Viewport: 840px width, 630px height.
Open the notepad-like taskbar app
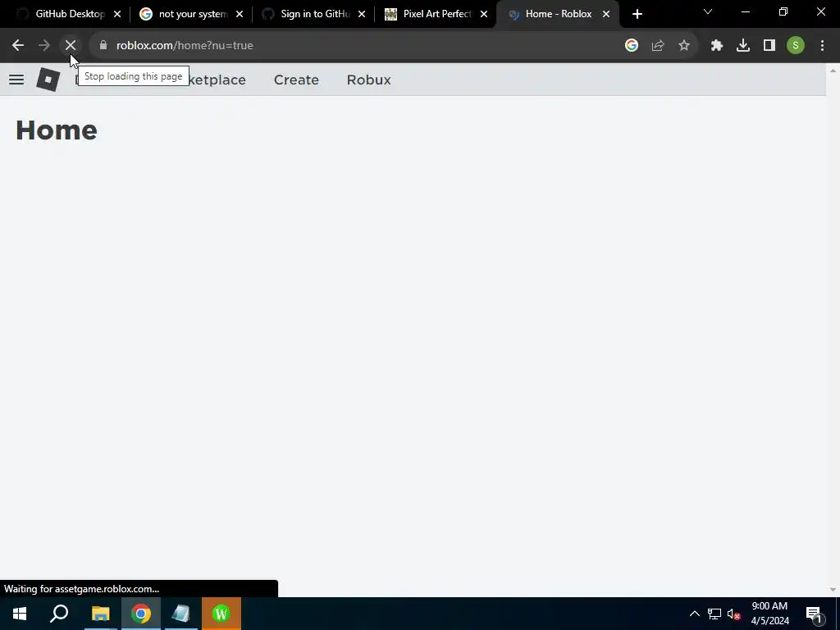pos(181,614)
